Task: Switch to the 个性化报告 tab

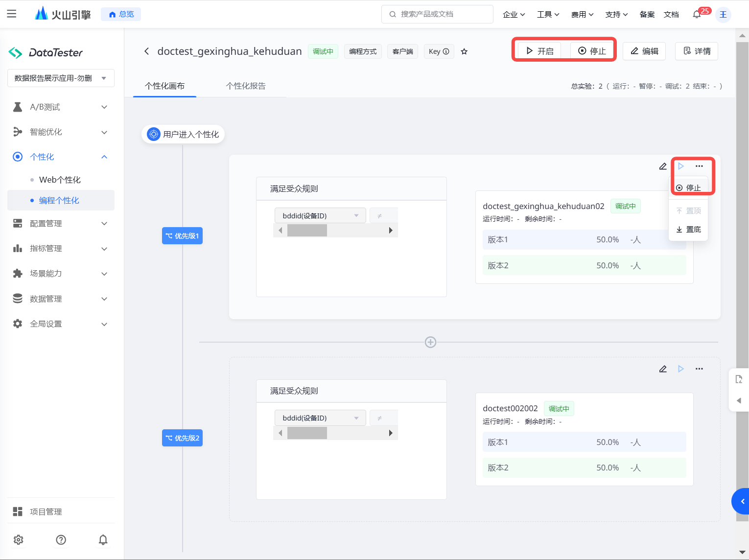Action: [x=246, y=86]
